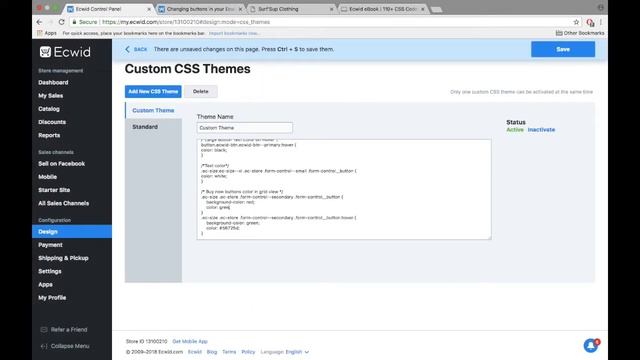Open Reports in the sidebar
The height and width of the screenshot is (360, 640).
click(x=49, y=135)
